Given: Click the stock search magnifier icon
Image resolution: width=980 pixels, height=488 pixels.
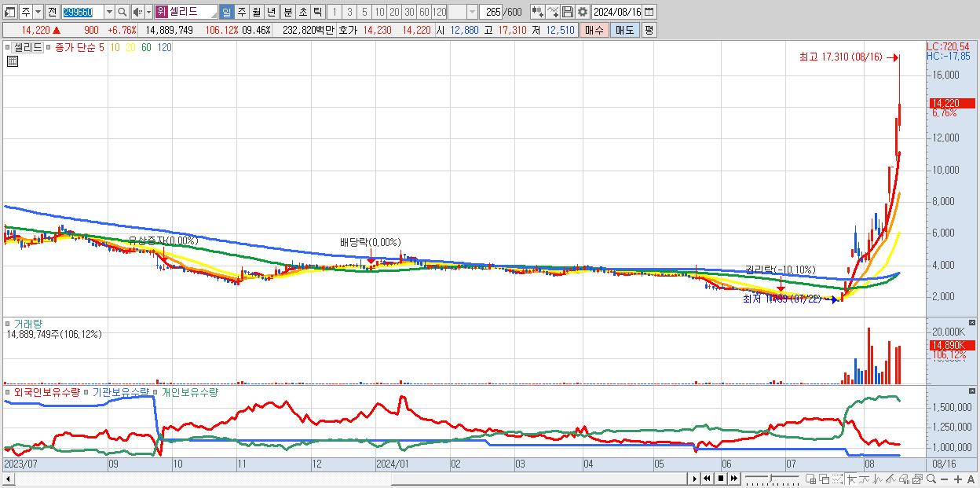Looking at the screenshot, I should pyautogui.click(x=122, y=12).
